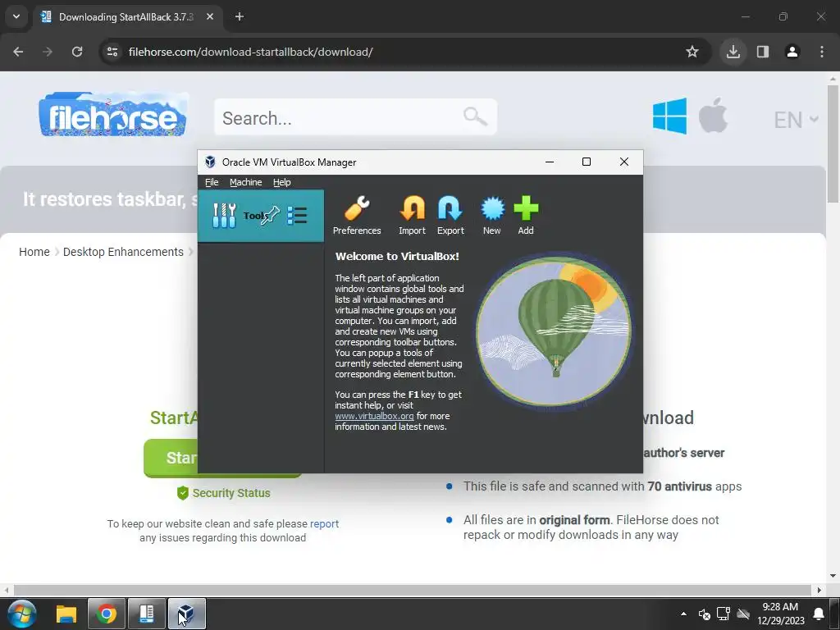Open VirtualBox Preferences
Viewport: 840px width, 630px height.
(x=357, y=216)
